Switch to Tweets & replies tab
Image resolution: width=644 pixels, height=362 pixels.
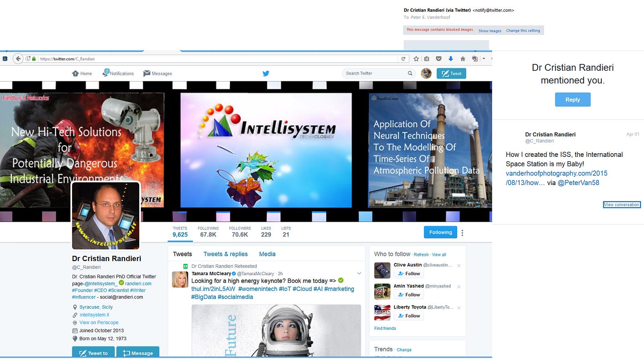tap(225, 254)
